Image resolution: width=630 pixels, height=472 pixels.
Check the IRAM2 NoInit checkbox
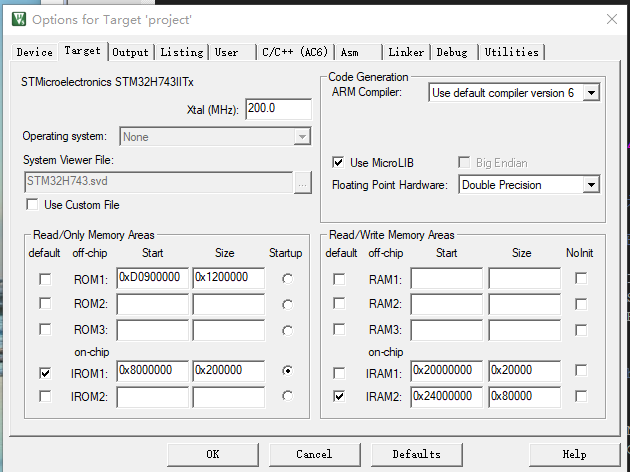coord(581,396)
